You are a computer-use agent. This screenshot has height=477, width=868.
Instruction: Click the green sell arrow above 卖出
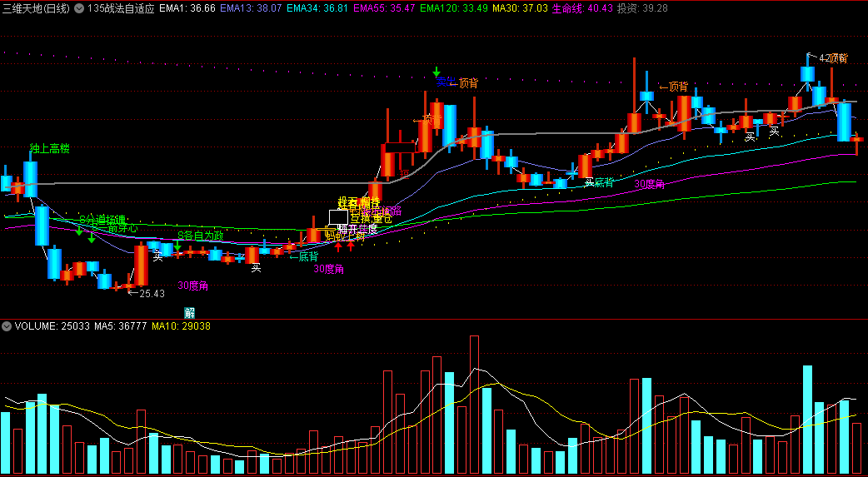[436, 72]
